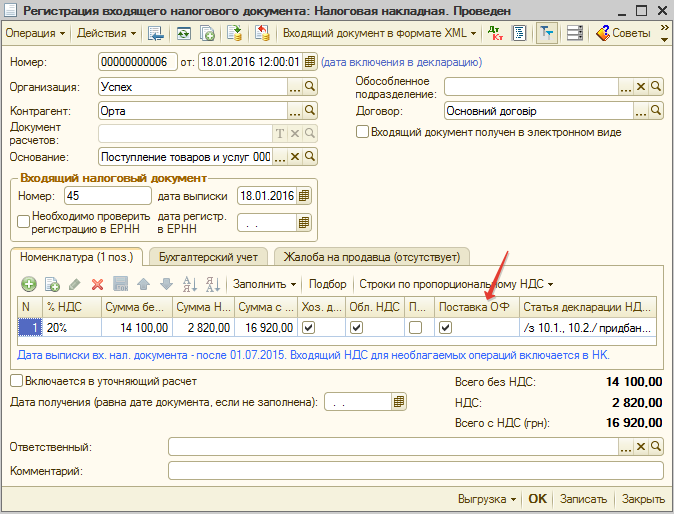This screenshot has height=514, width=674.
Task: Click into the Комментарий input field
Action: point(415,470)
